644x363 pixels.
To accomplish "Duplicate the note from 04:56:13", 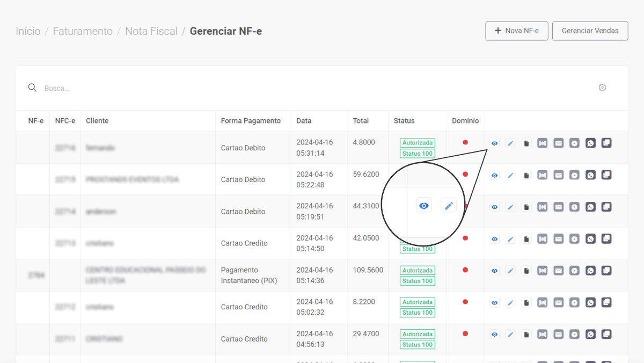I will (x=606, y=335).
